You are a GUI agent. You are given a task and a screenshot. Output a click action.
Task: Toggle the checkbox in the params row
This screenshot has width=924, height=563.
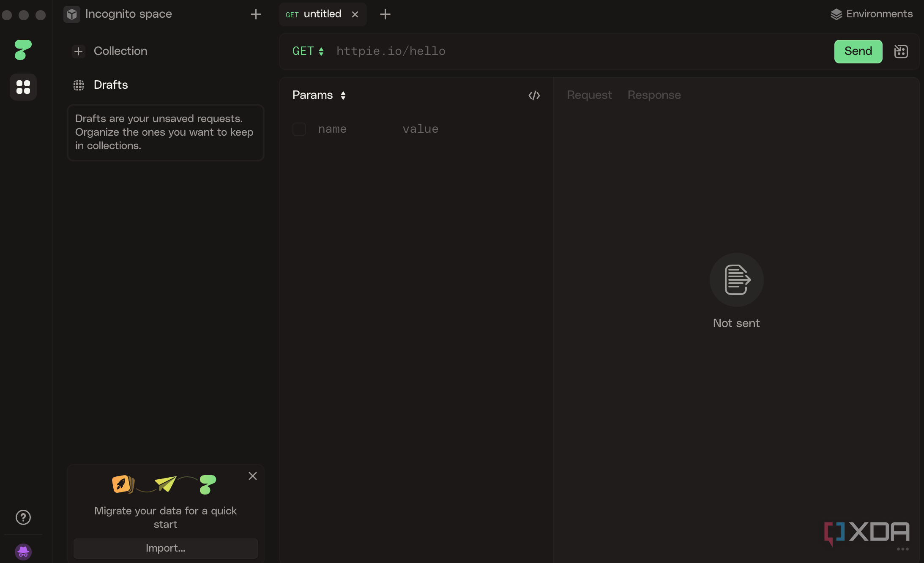(x=299, y=129)
